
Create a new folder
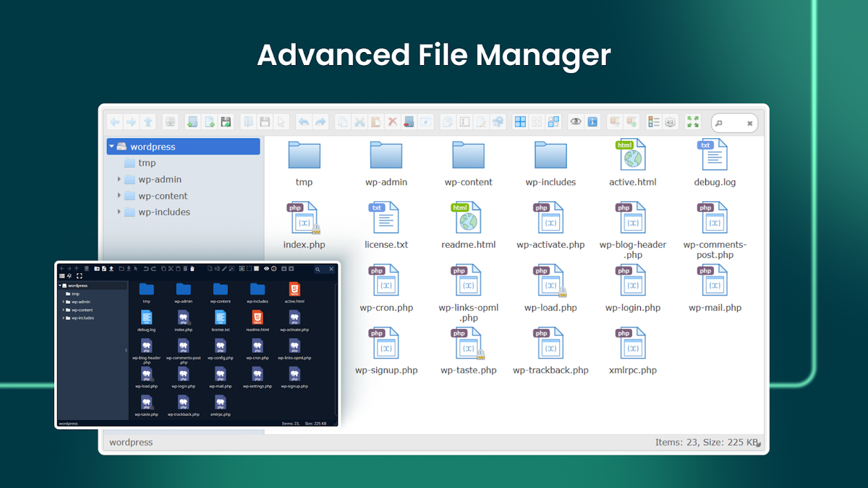click(x=192, y=121)
